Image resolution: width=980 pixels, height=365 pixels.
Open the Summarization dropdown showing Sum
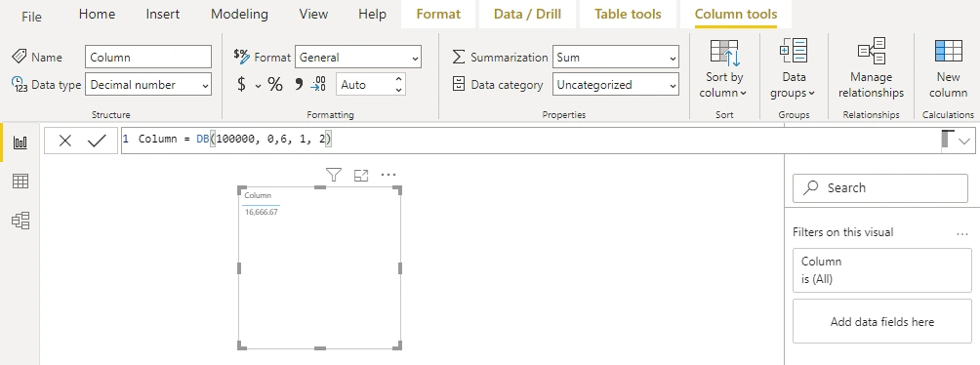(x=616, y=57)
